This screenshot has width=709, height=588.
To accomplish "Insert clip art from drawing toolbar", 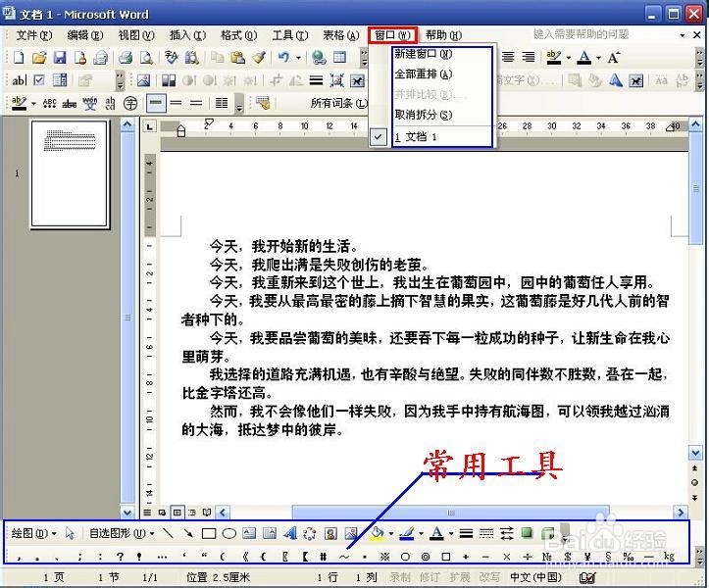I will 330,534.
